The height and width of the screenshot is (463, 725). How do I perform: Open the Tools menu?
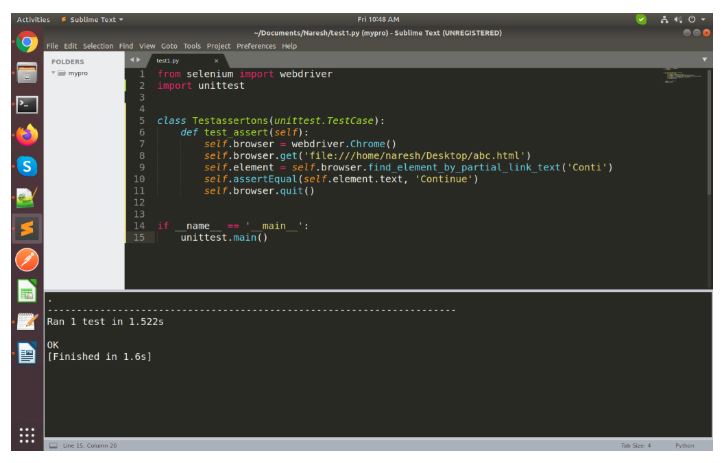point(192,46)
